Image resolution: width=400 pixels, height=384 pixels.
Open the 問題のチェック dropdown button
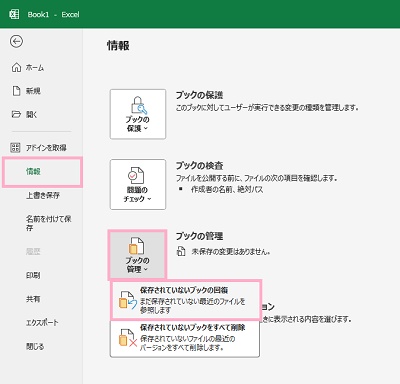(138, 184)
